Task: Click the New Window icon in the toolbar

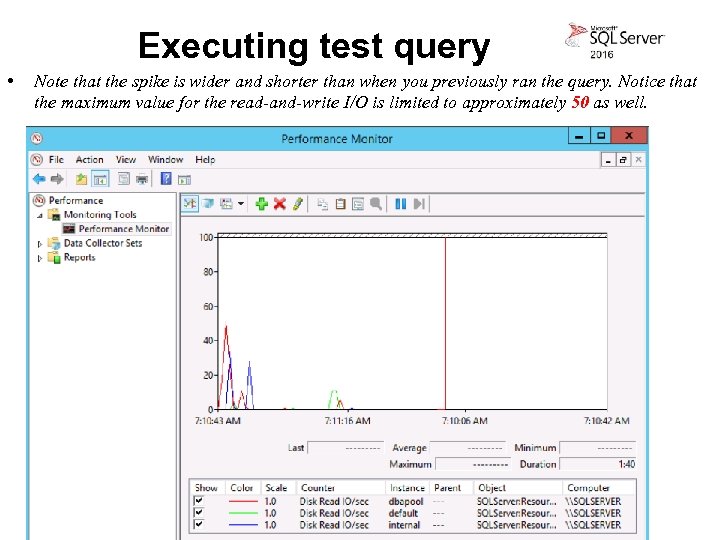Action: [124, 179]
